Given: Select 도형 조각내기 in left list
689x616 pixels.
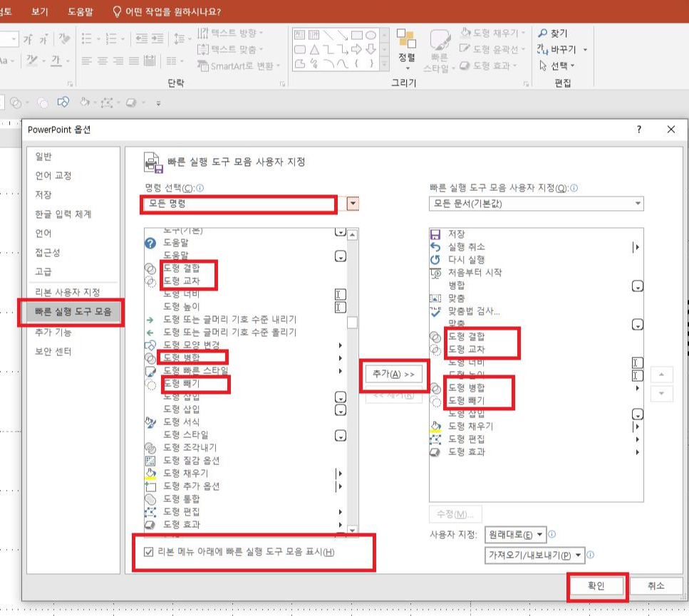Looking at the screenshot, I should coord(245,447).
